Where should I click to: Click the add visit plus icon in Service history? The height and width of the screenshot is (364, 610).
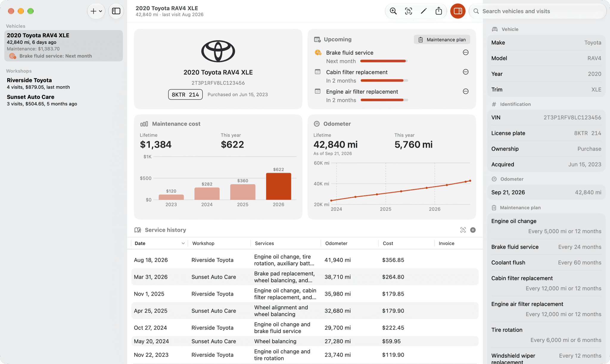tap(473, 230)
